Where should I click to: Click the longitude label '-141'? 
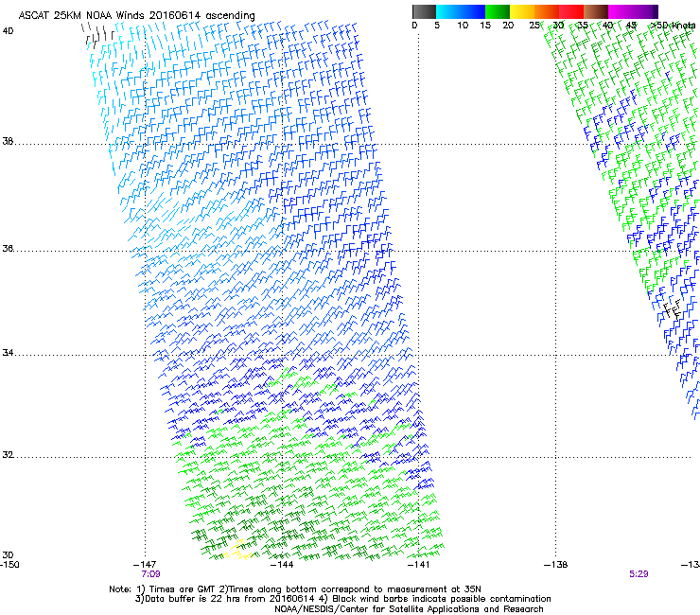[x=419, y=565]
